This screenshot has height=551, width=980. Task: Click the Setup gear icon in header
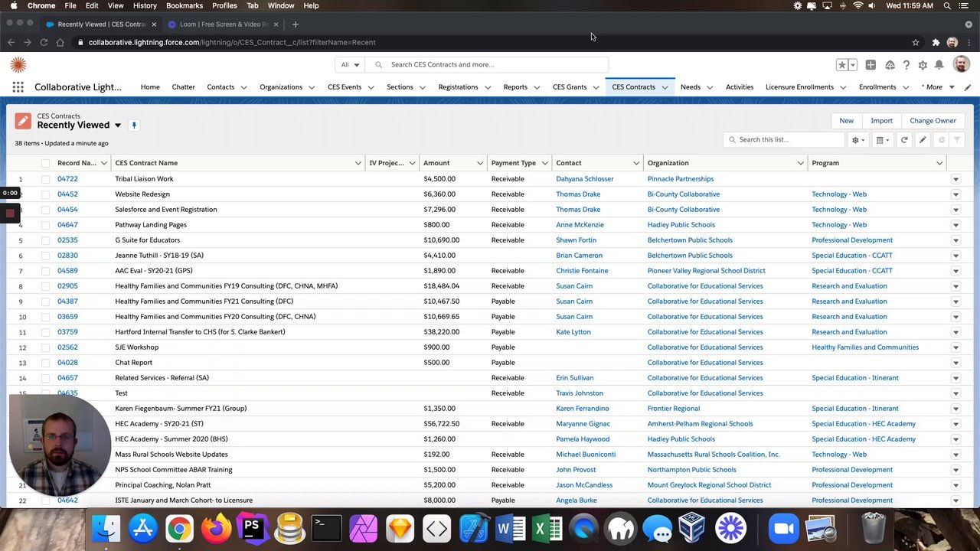923,65
